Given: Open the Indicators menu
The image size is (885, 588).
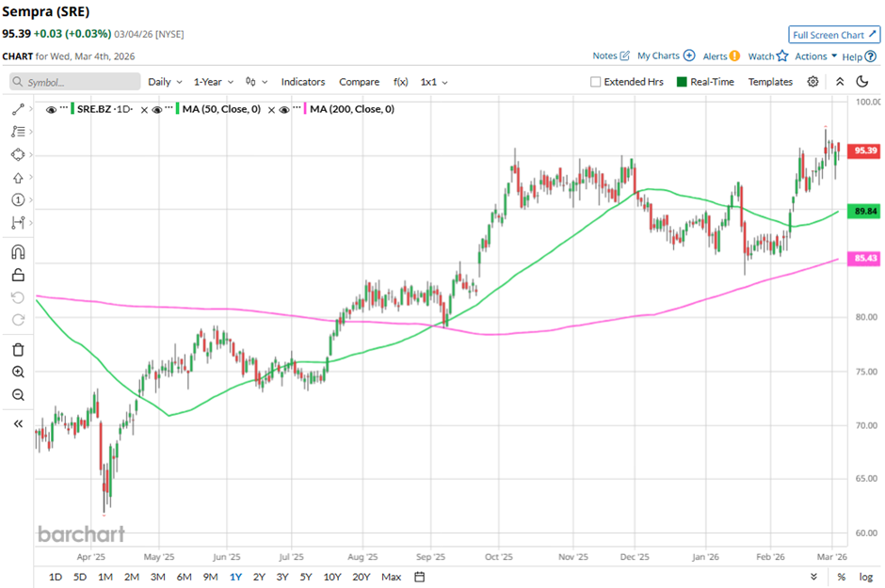Looking at the screenshot, I should 302,82.
